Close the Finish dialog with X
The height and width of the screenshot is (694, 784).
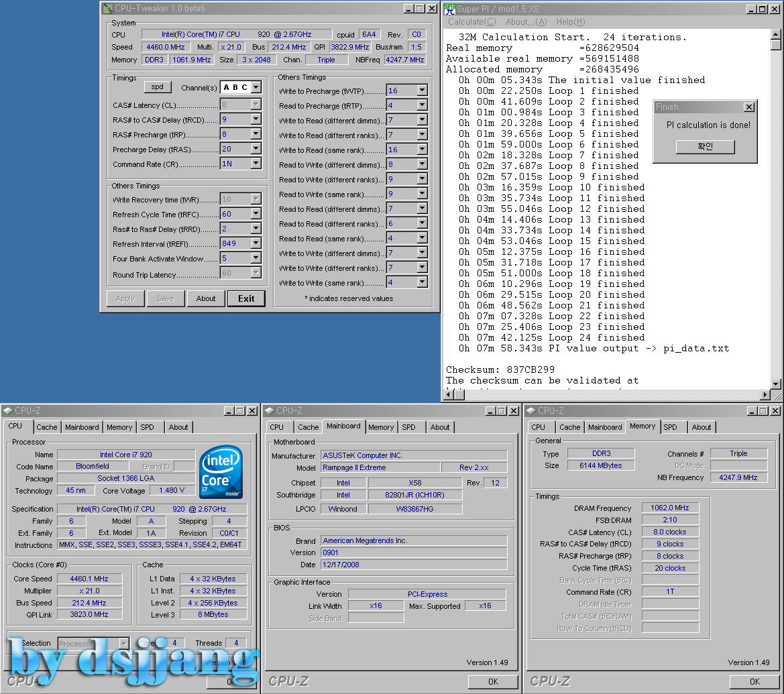[x=748, y=107]
